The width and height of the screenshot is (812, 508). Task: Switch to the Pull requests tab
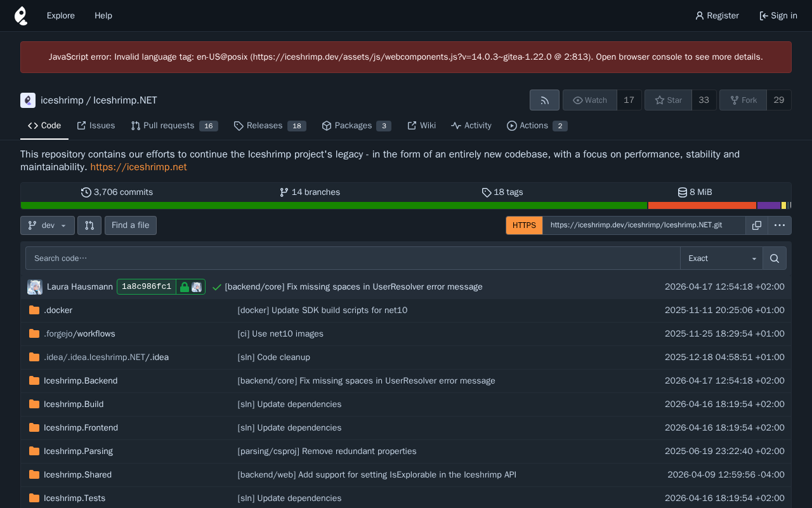[x=168, y=126]
